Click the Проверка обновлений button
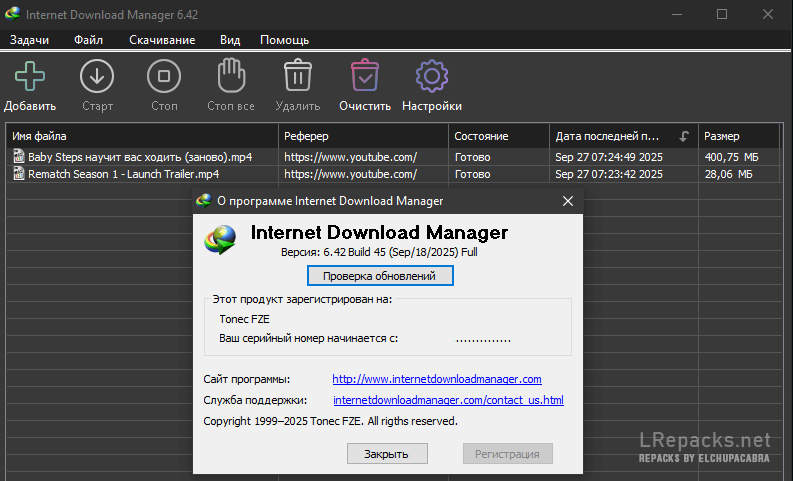This screenshot has width=793, height=481. point(380,275)
